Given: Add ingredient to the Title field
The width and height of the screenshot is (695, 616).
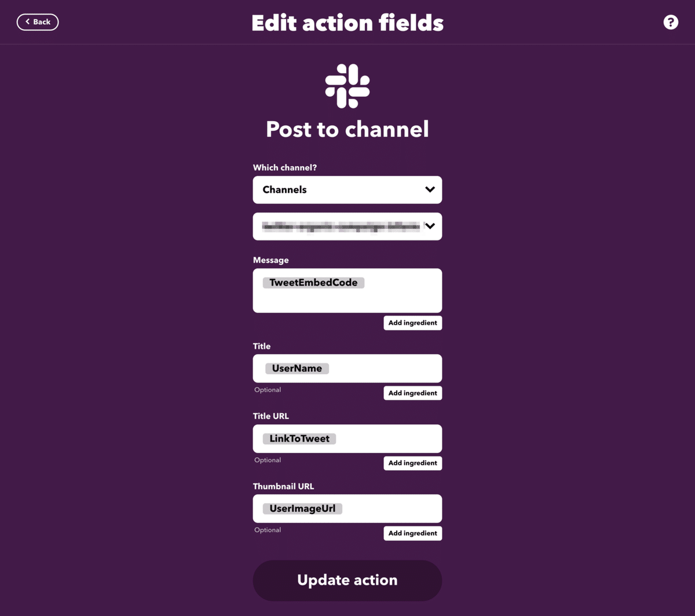Looking at the screenshot, I should click(x=412, y=393).
